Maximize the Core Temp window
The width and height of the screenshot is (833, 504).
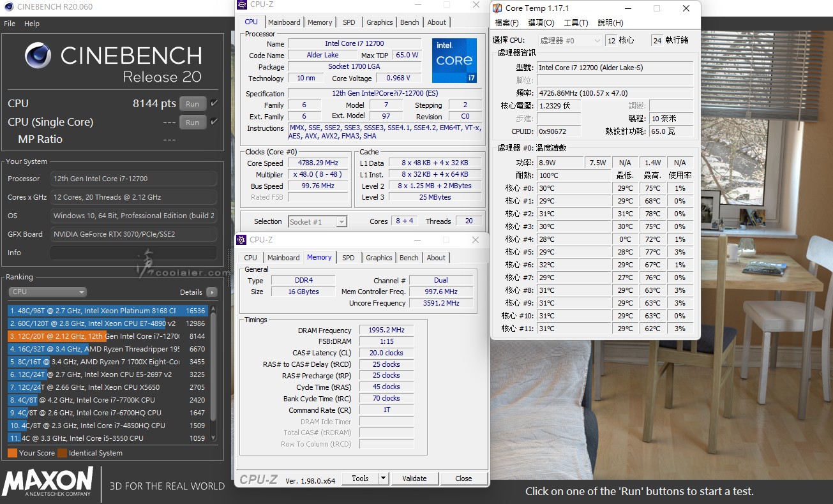tap(657, 9)
